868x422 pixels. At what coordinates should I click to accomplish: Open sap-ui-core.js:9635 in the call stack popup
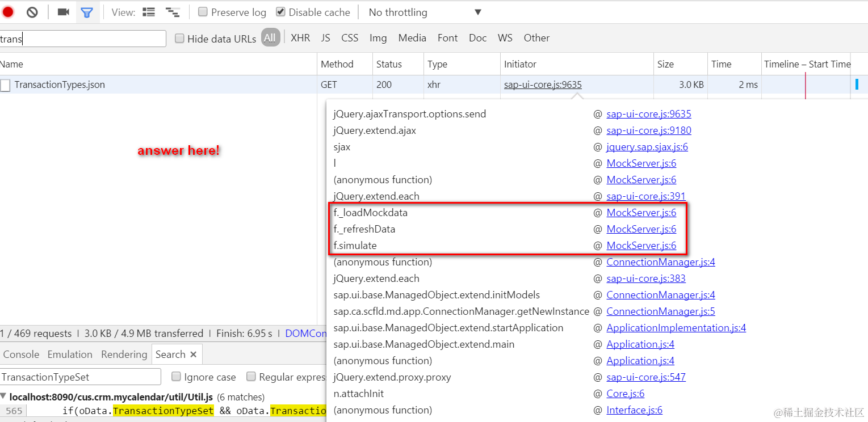click(x=649, y=114)
